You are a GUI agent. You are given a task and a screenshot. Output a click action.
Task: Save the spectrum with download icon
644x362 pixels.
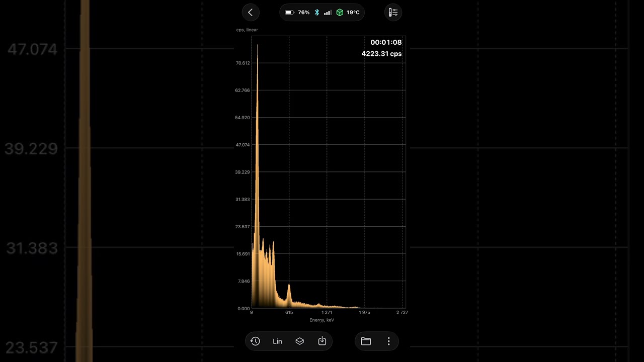coord(322,341)
